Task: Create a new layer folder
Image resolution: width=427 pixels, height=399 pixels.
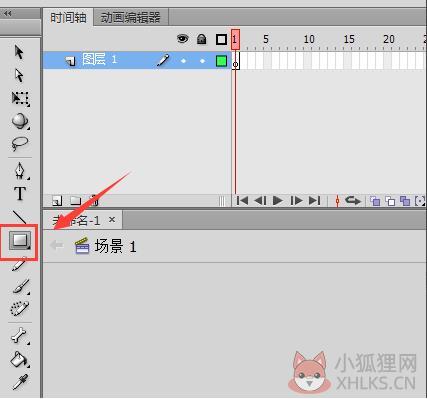Action: 76,201
